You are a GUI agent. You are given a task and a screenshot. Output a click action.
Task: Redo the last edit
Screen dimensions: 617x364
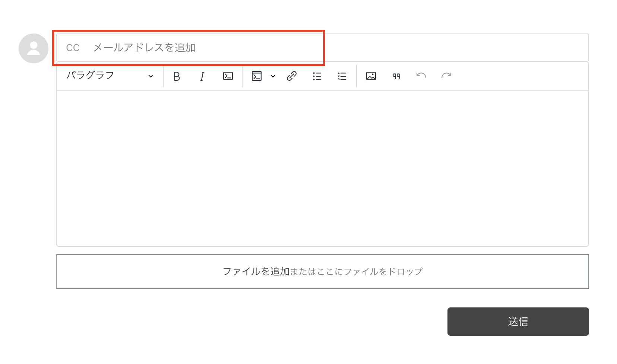tap(446, 76)
